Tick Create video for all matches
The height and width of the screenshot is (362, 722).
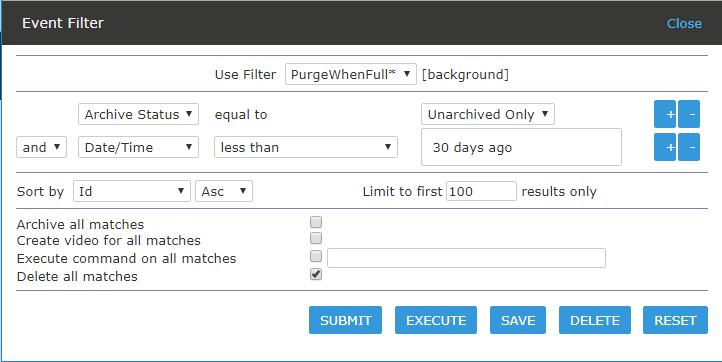coord(316,238)
